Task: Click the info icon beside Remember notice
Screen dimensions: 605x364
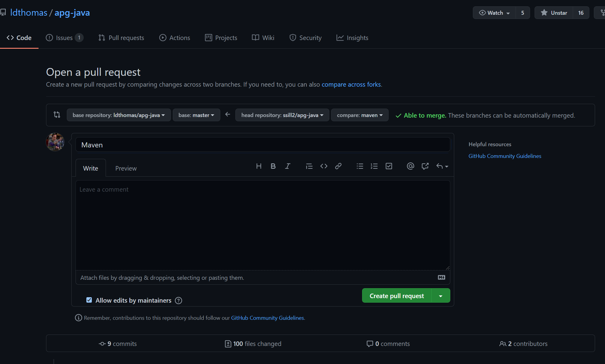Action: point(79,318)
